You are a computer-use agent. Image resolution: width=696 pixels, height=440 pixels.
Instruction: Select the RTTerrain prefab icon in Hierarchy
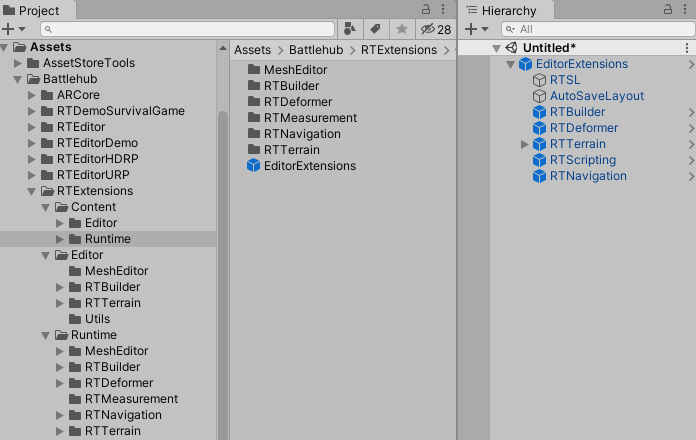pos(539,144)
